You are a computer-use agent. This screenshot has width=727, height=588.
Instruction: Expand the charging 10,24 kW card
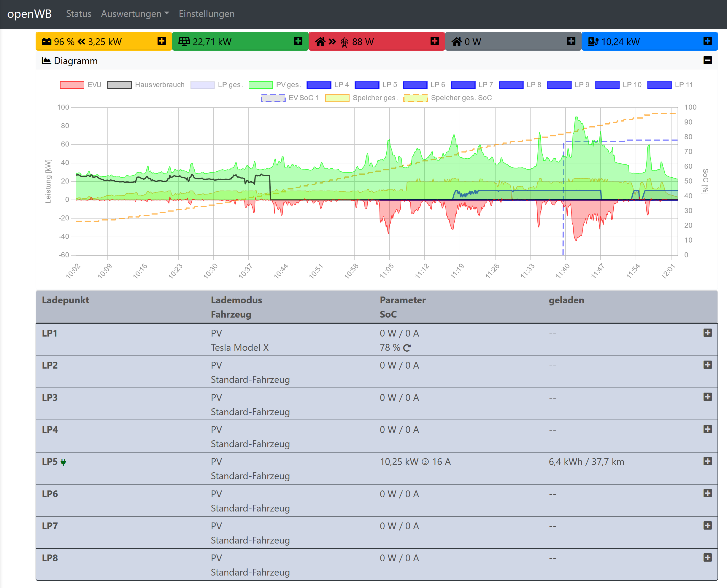click(707, 41)
